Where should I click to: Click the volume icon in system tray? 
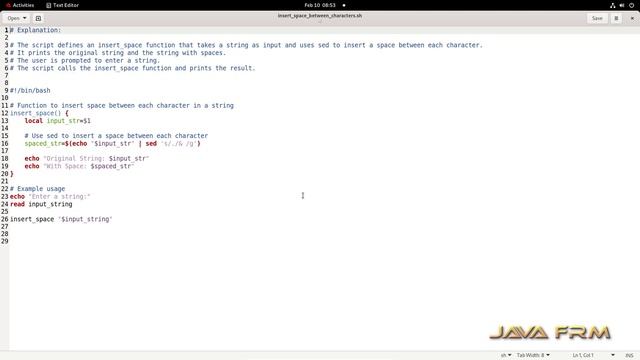point(622,5)
